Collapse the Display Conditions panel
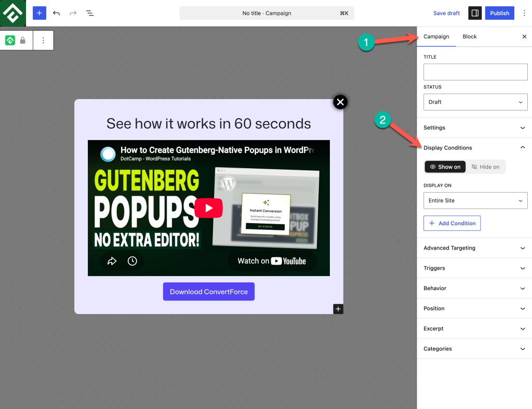The width and height of the screenshot is (532, 409). 474,147
